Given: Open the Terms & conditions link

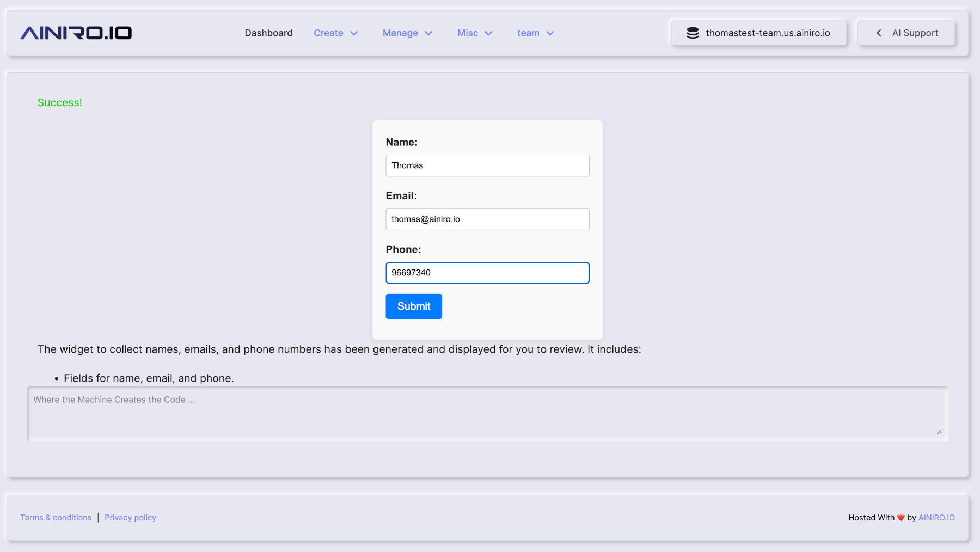Looking at the screenshot, I should tap(56, 518).
